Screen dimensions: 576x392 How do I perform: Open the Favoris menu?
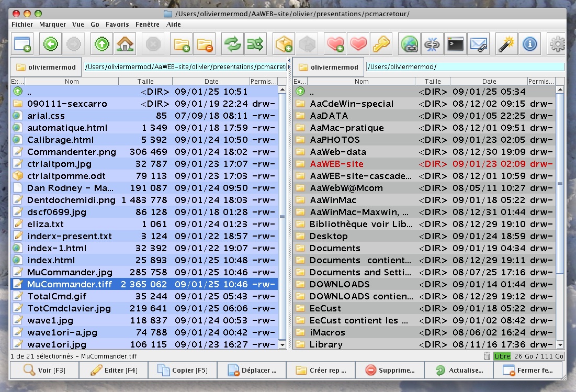(117, 24)
